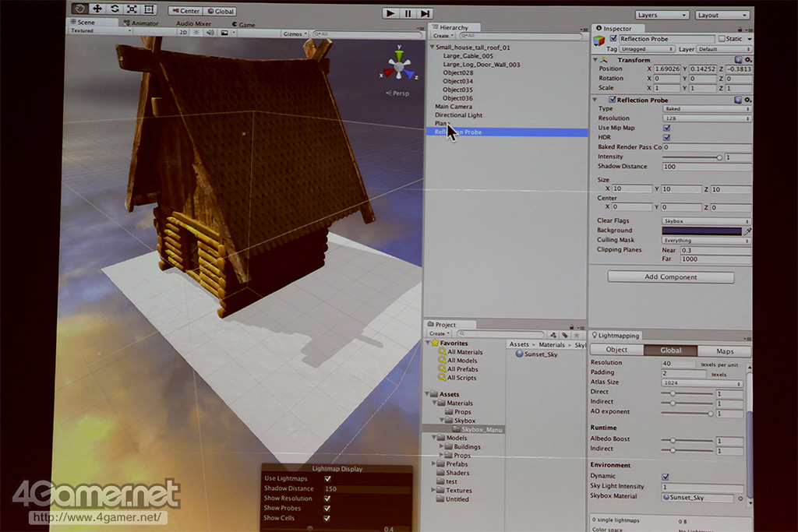Open Hierarchy Create menu

(x=443, y=36)
